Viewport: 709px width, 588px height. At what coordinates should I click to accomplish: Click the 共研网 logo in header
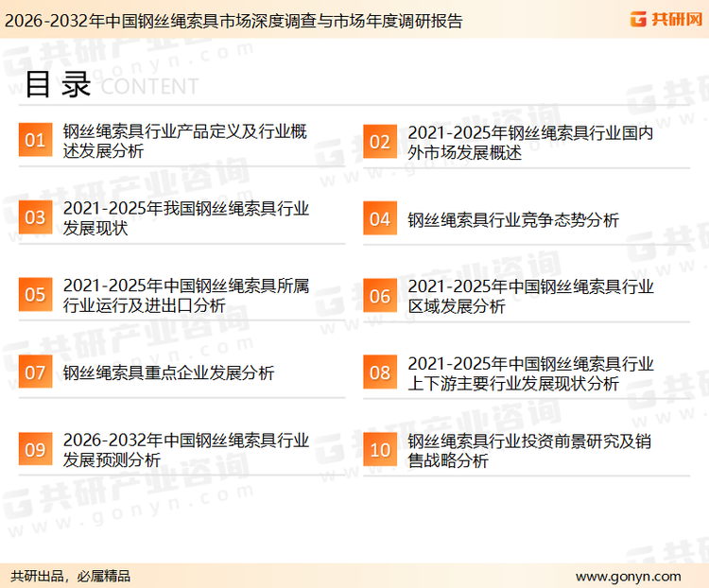point(666,19)
